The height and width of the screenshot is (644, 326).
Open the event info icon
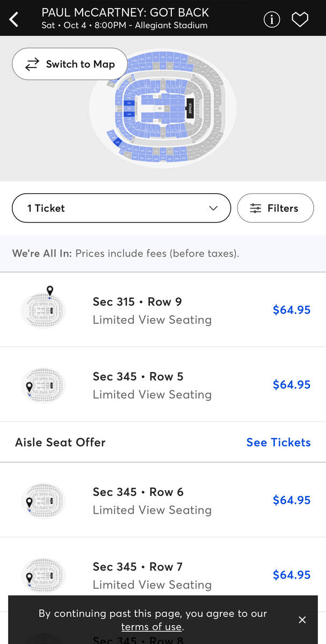click(x=272, y=19)
